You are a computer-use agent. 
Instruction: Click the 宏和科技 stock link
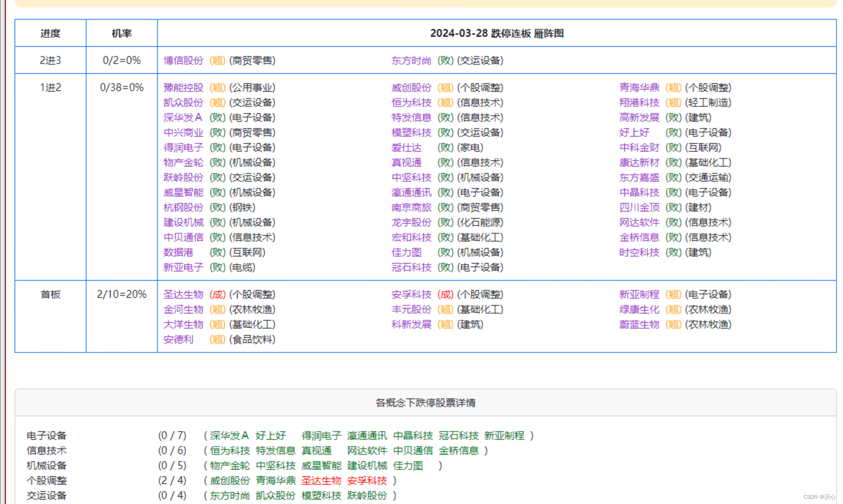[411, 237]
